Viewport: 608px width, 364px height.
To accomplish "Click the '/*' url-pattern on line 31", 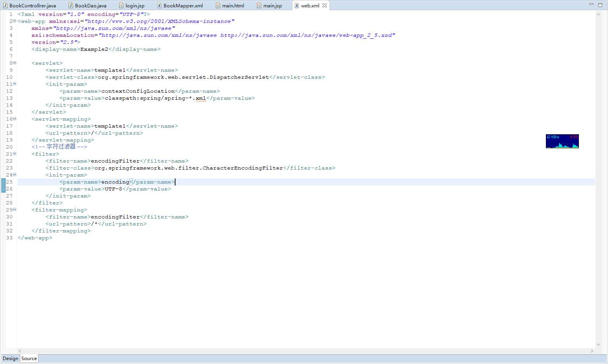I will tap(94, 224).
